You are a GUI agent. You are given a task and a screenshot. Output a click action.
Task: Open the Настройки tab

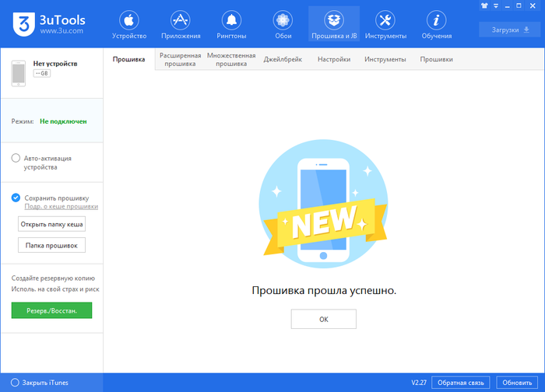(334, 59)
